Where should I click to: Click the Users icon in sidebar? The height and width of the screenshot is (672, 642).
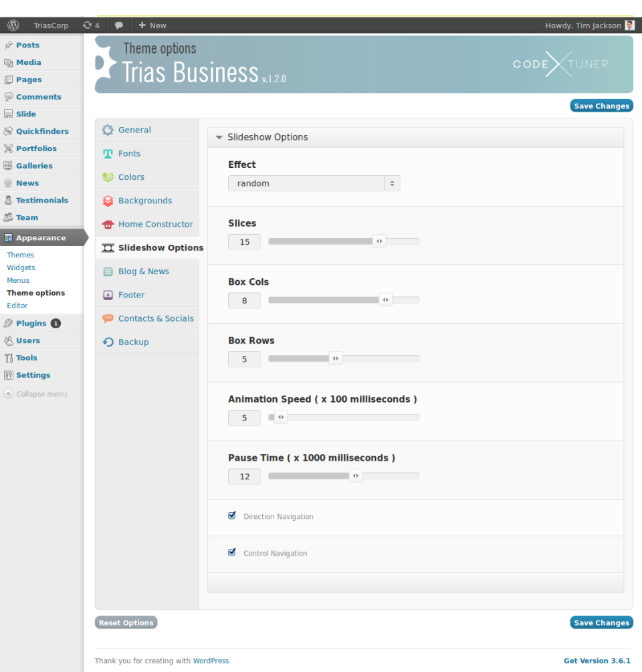[8, 341]
